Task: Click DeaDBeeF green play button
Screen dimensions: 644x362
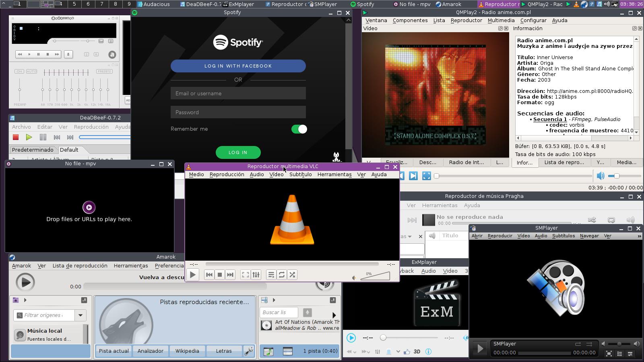Action: pos(29,137)
